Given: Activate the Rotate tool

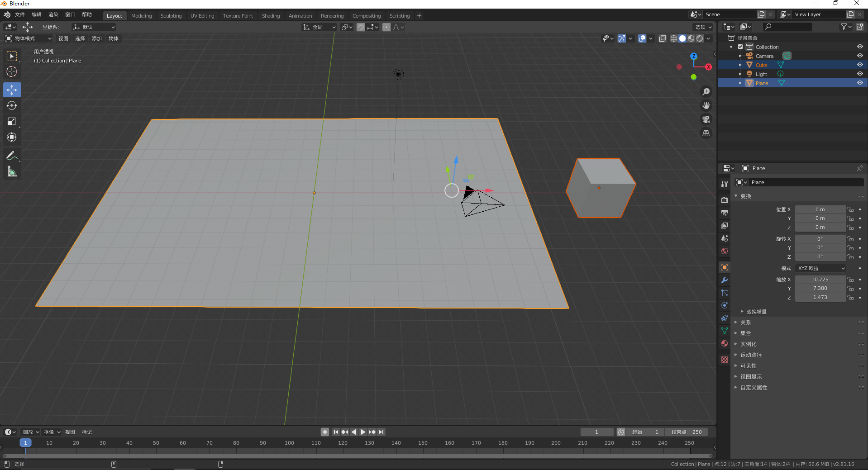Looking at the screenshot, I should click(x=12, y=106).
